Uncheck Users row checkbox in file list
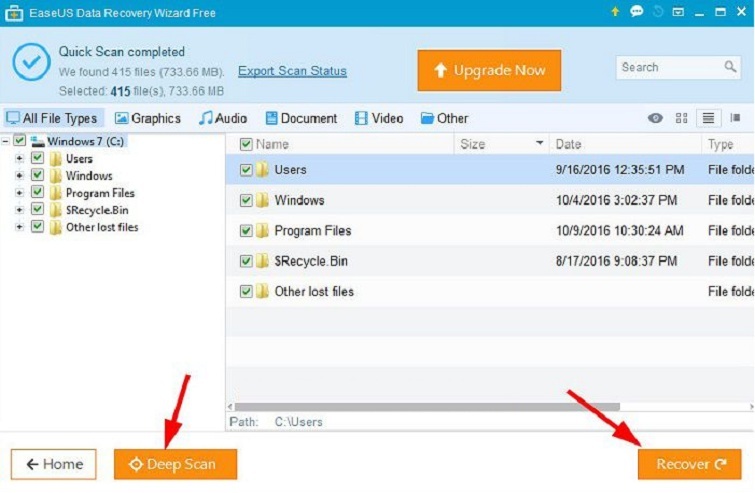The width and height of the screenshot is (755, 493). [x=246, y=169]
